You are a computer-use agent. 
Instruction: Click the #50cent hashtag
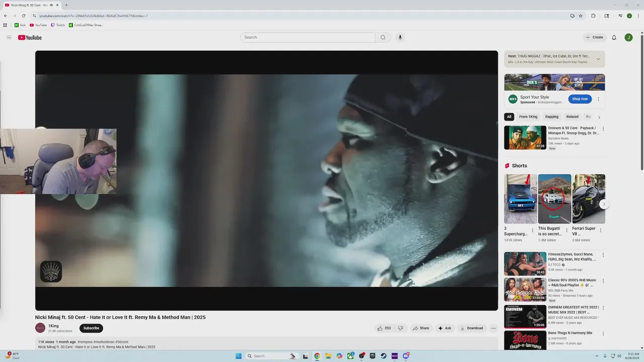tap(122, 342)
